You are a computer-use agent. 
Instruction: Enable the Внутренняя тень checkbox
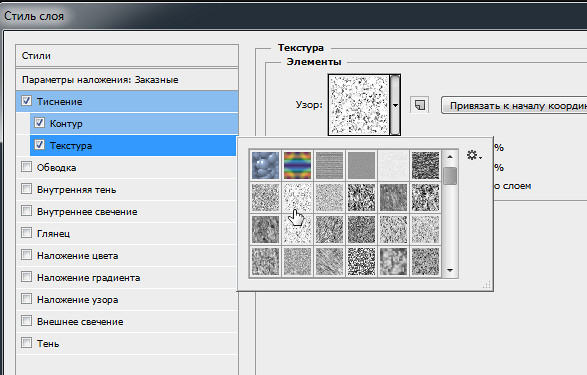pos(26,189)
